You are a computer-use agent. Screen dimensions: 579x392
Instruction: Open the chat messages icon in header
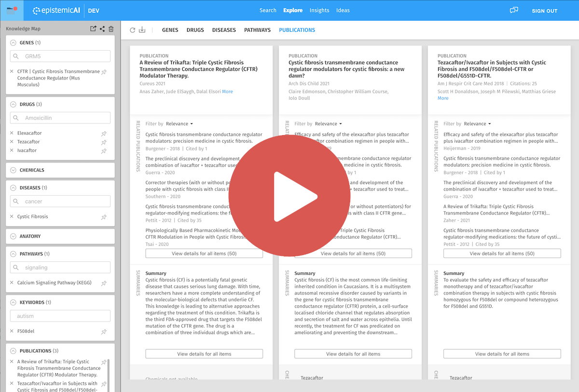click(x=514, y=10)
